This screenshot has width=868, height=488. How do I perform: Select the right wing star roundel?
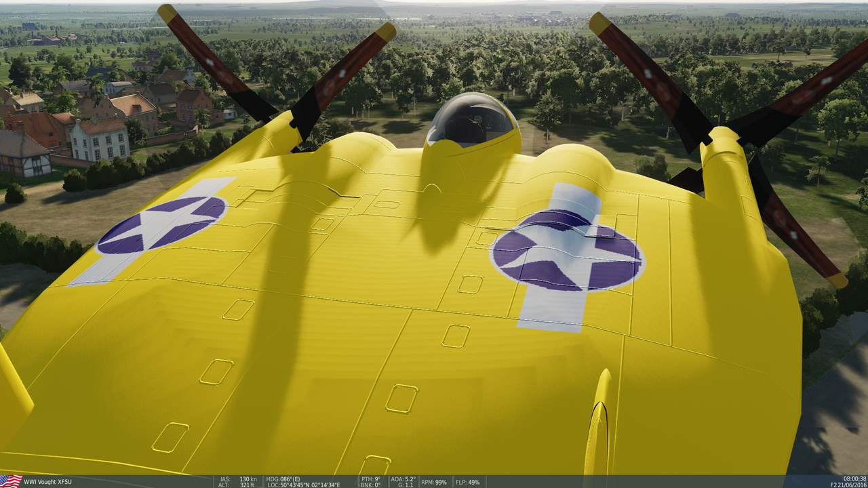(x=568, y=247)
